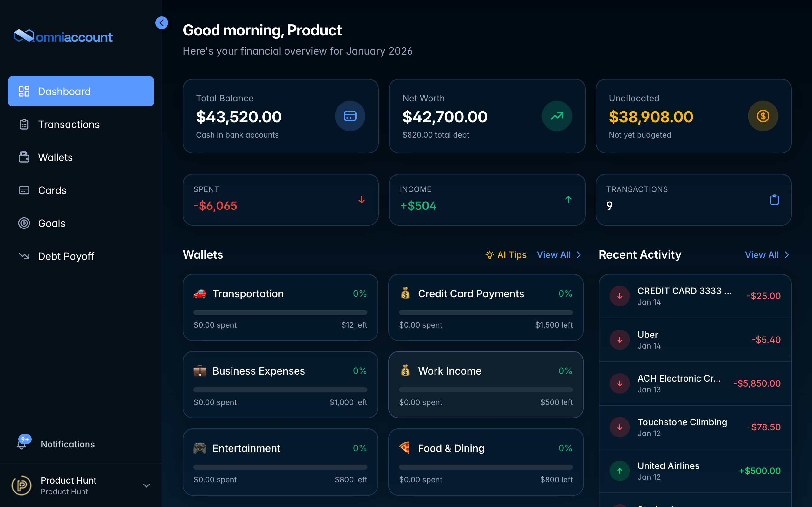
Task: Expand View All under Recent Activity
Action: click(767, 255)
